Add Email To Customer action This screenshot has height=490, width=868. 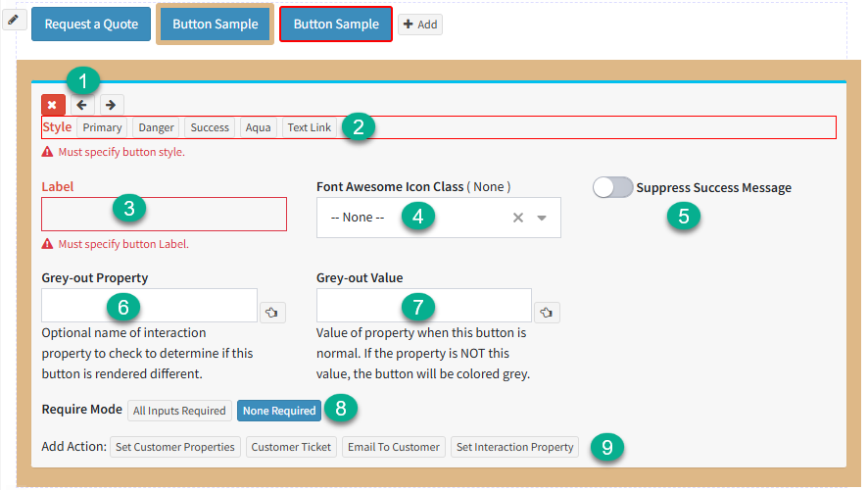coord(394,447)
